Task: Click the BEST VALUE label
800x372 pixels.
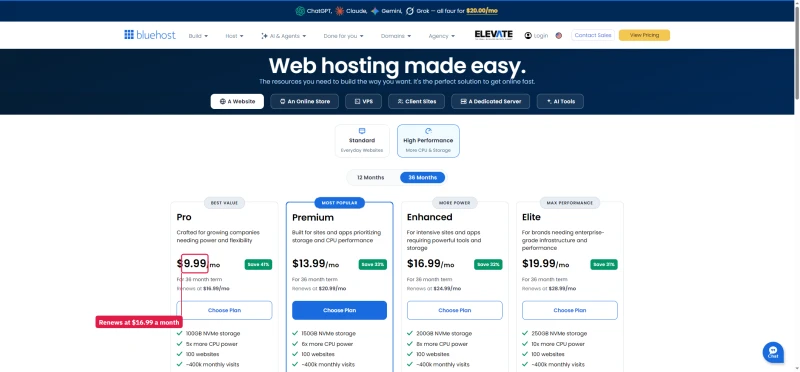Action: 224,203
